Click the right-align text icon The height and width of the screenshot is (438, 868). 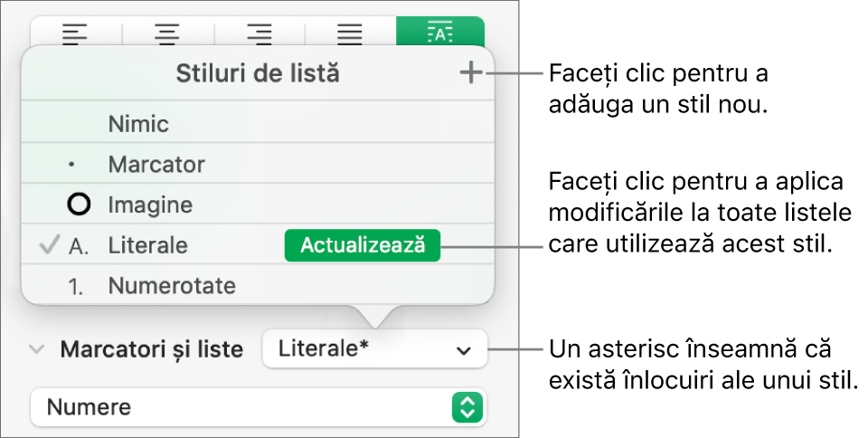pos(259,34)
